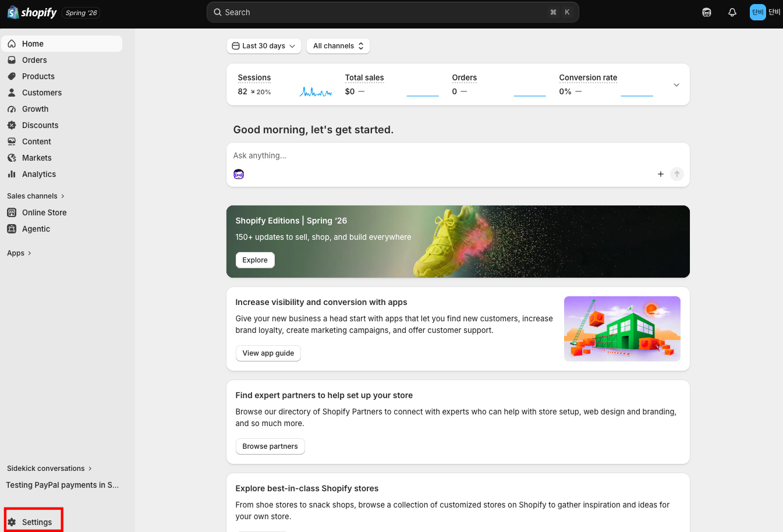Click the Shopify logo
The image size is (783, 532).
click(x=32, y=12)
